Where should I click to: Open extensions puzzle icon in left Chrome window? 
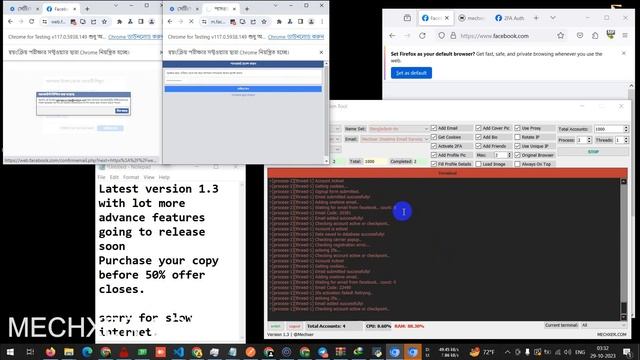119,22
